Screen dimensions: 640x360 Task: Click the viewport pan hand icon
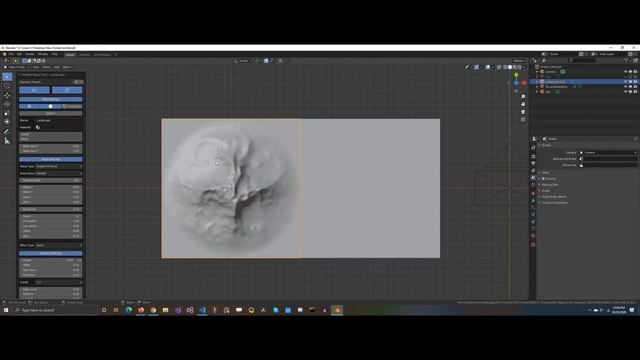click(523, 104)
